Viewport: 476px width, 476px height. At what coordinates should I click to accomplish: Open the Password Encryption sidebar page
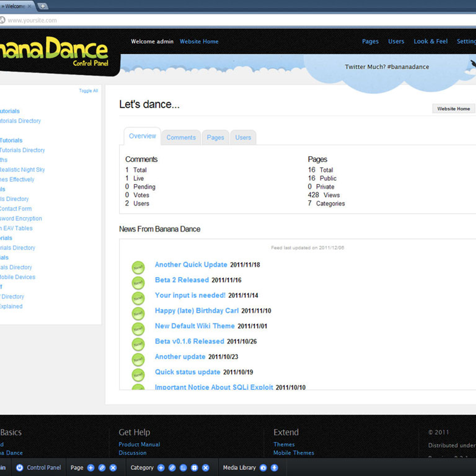click(x=21, y=218)
